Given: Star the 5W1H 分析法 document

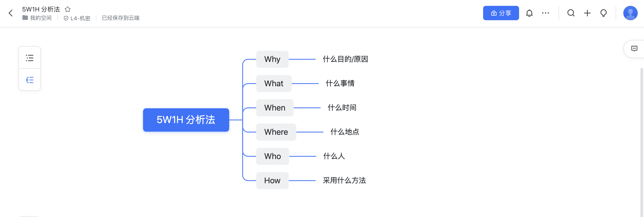Looking at the screenshot, I should [67, 9].
